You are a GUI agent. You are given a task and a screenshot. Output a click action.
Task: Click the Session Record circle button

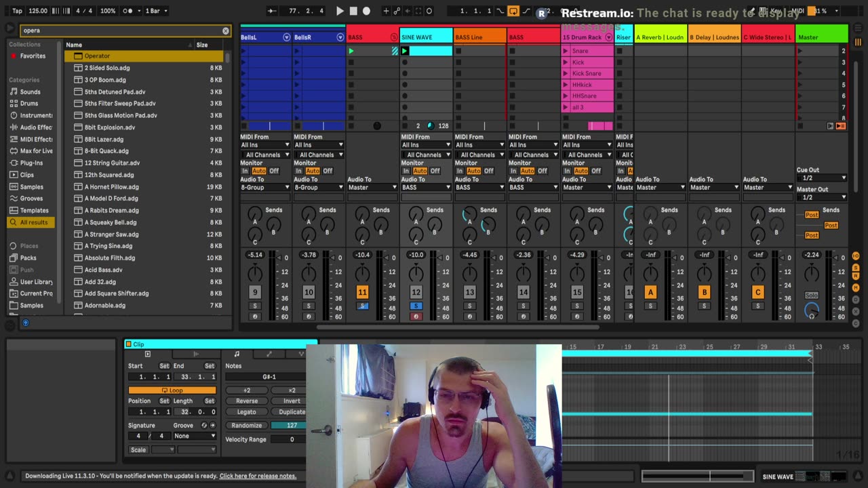point(429,11)
